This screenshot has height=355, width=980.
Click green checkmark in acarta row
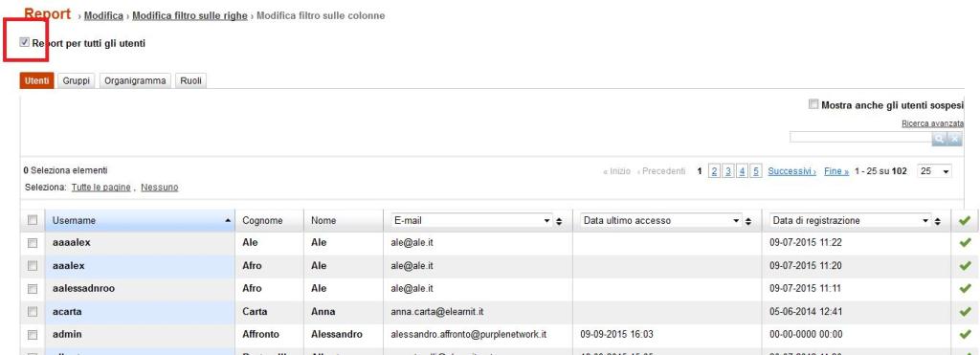965,311
